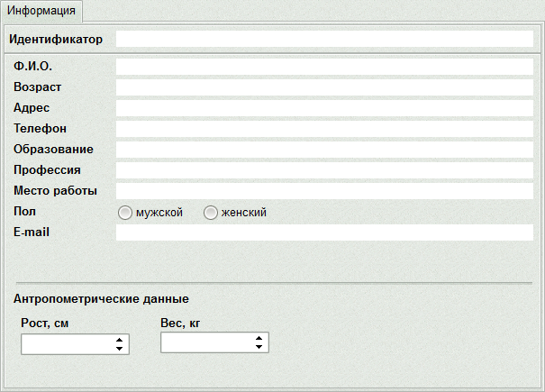This screenshot has width=545, height=392.
Task: Select the мужской radio button
Action: pos(125,213)
